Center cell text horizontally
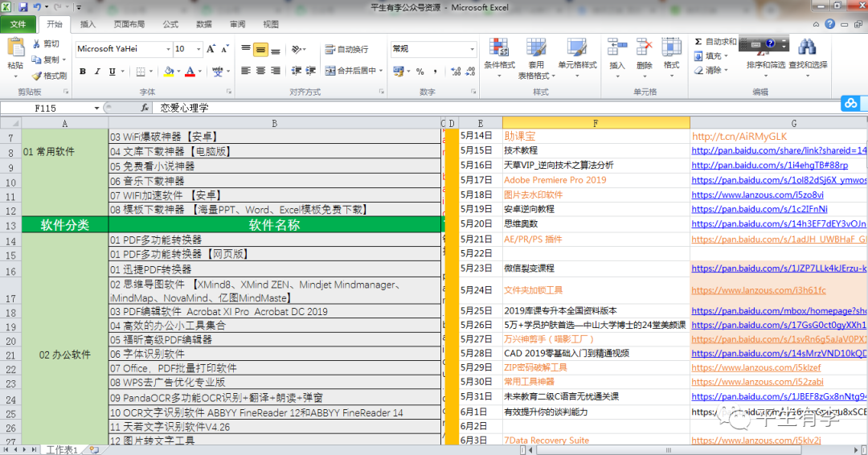The width and height of the screenshot is (868, 455). tap(260, 71)
